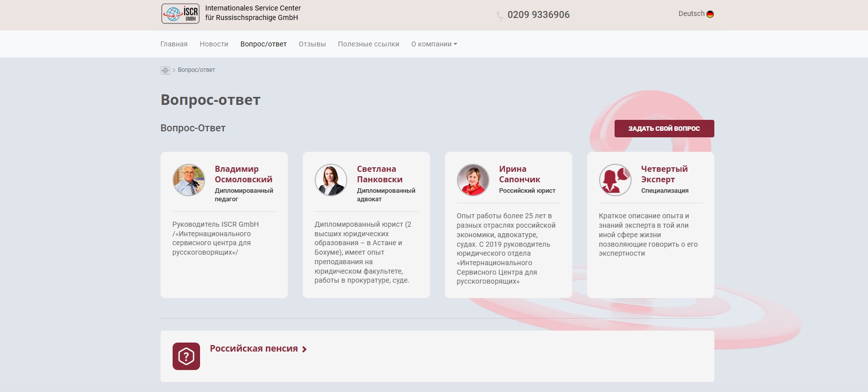Open the Светлана Панковски name link
868x392 pixels.
point(380,174)
